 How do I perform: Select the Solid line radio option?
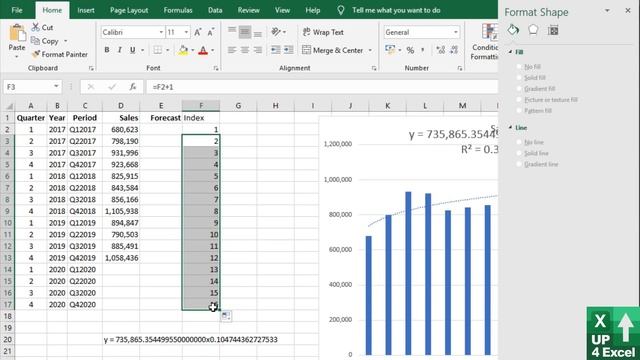point(519,153)
